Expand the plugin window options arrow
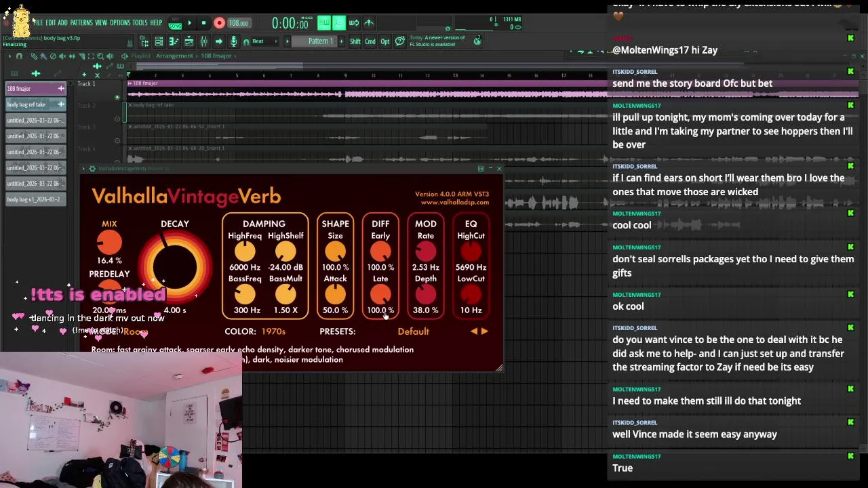Screen dimensions: 868x488 coord(84,168)
